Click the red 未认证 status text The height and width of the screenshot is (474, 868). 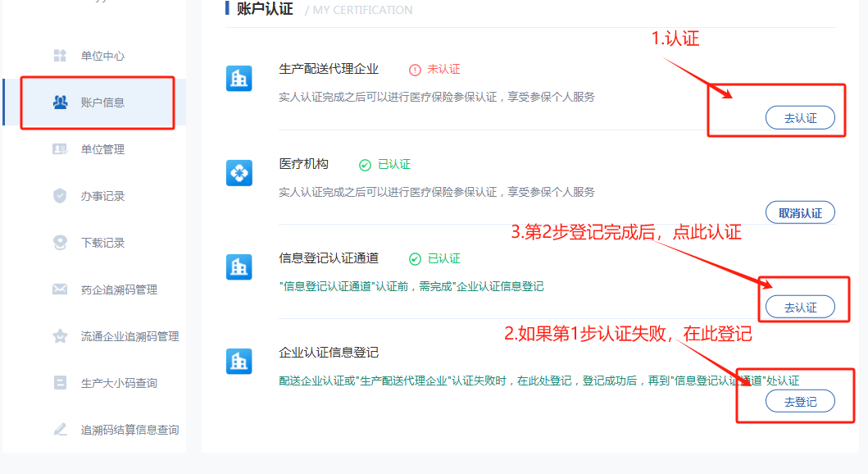[443, 69]
